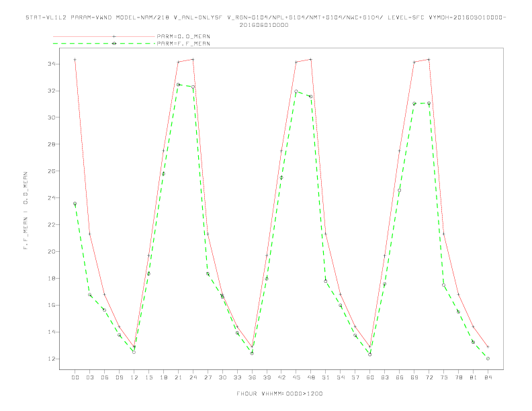Click the PARM=F.F_MEAN legend label
Image resolution: width=532 pixels, height=411 pixels.
point(183,44)
